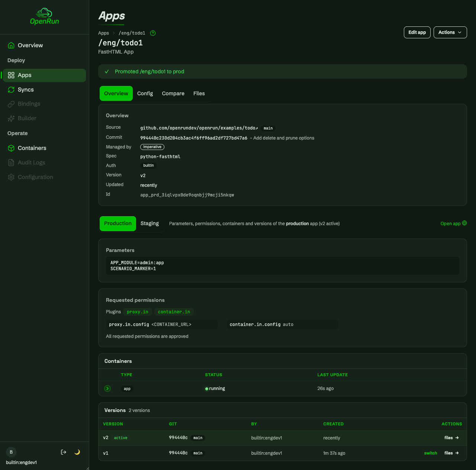Viewport: 476px width, 470px height.
Task: Click the green check icon in promoted banner
Action: point(107,71)
